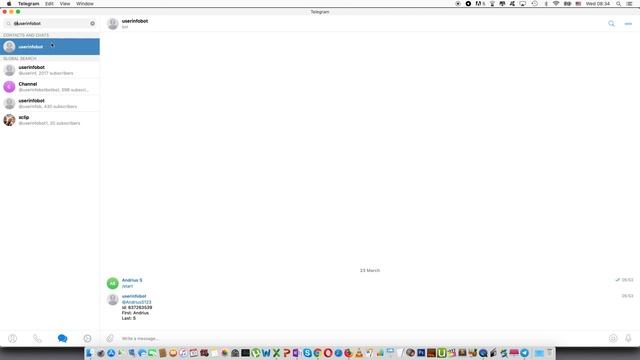Screen dimensions: 640x360
Task: Search within this chat using magnifier icon
Action: [x=611, y=24]
